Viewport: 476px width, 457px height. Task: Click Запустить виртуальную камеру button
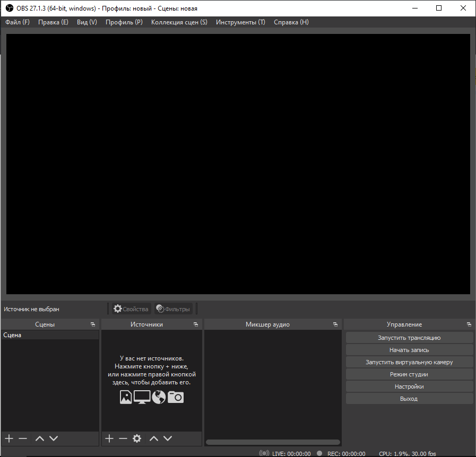point(409,362)
